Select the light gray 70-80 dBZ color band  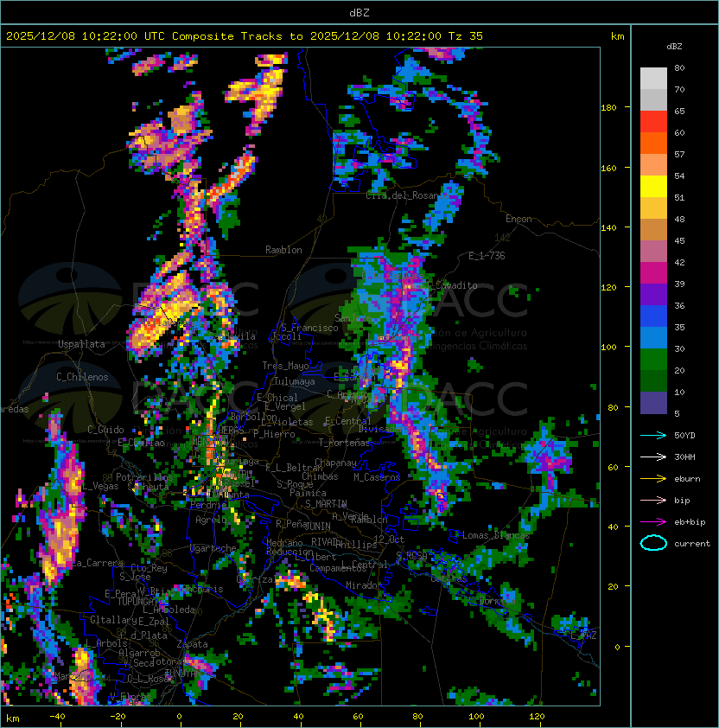[653, 79]
